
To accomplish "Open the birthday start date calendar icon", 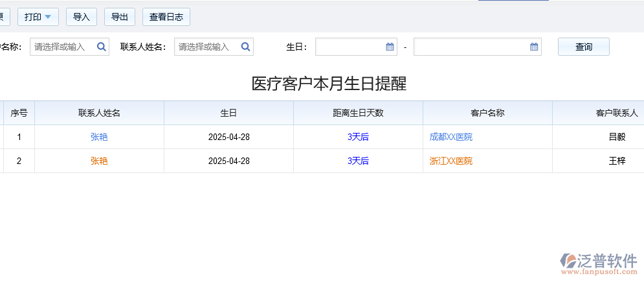I will (x=390, y=47).
